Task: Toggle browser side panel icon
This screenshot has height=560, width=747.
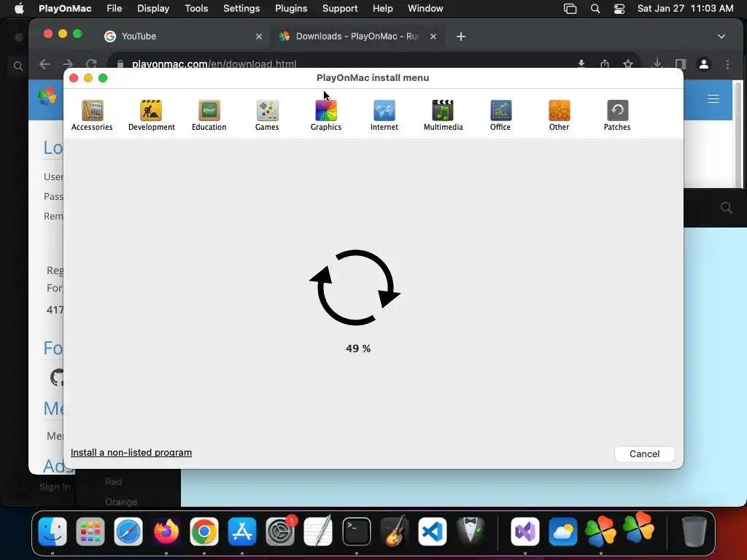Action: (681, 64)
